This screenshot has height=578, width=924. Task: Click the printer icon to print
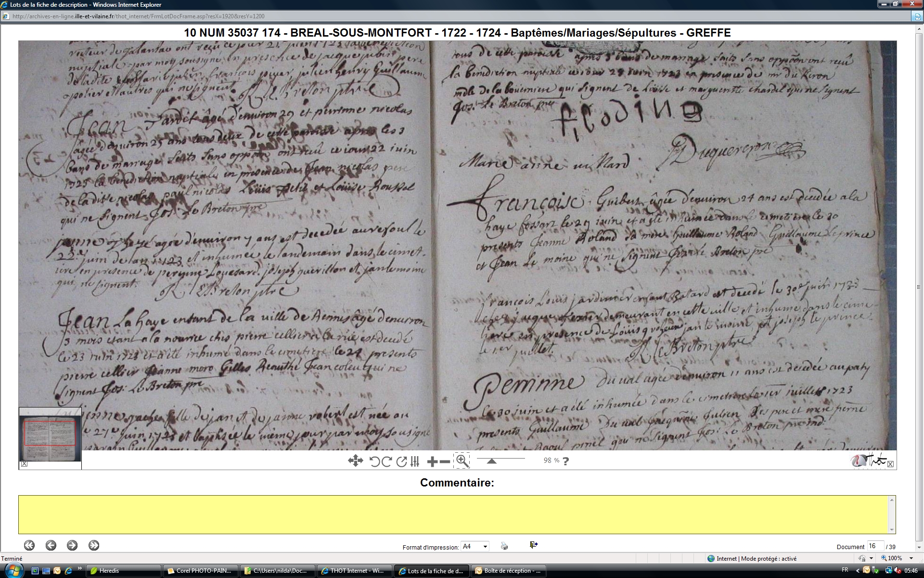[504, 546]
